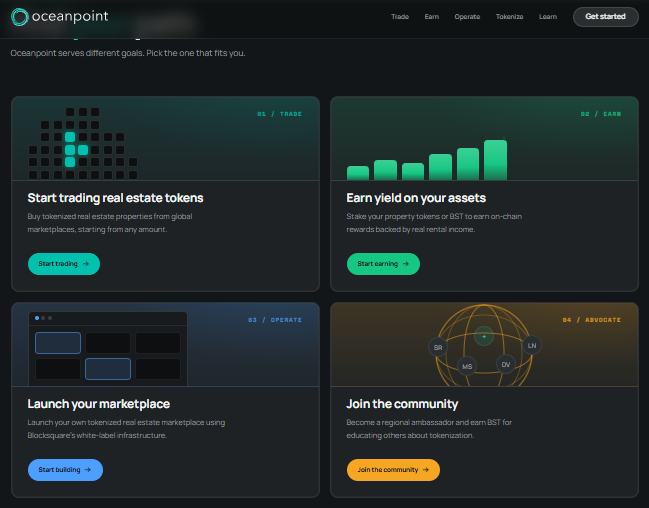This screenshot has width=649, height=508.
Task: Click the SR node on the globe
Action: tap(438, 347)
